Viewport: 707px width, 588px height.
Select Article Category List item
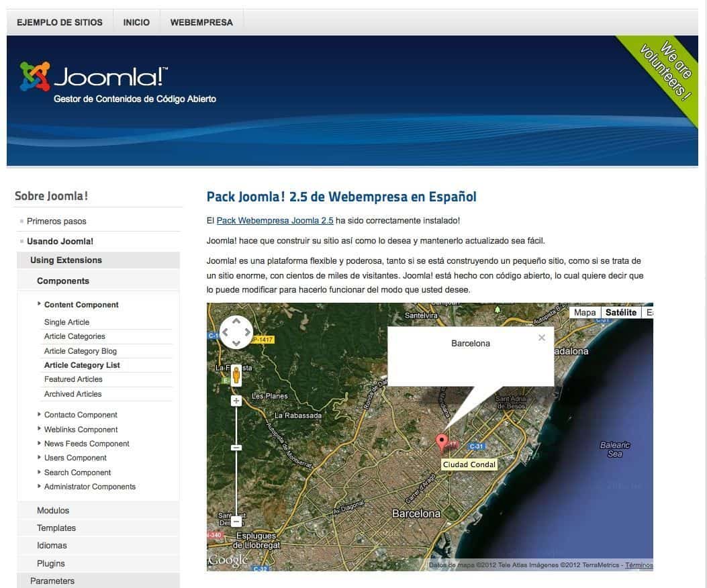(x=82, y=365)
